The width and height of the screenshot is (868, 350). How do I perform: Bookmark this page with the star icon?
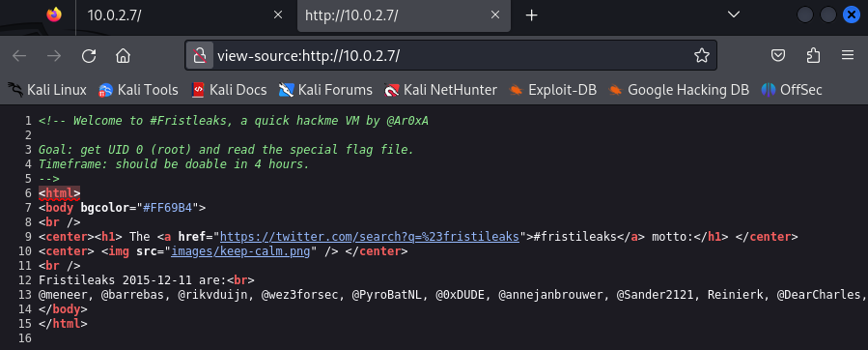701,55
